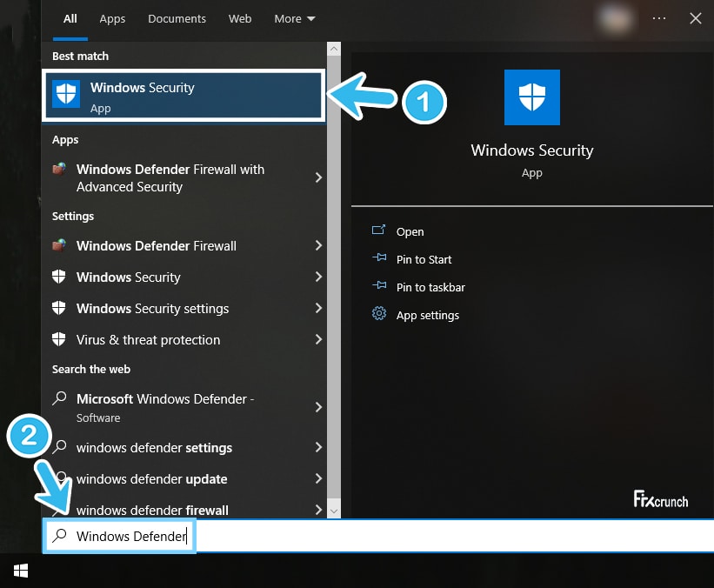Click the Windows Security shield icon in best match
The height and width of the screenshot is (588, 714).
pos(66,94)
